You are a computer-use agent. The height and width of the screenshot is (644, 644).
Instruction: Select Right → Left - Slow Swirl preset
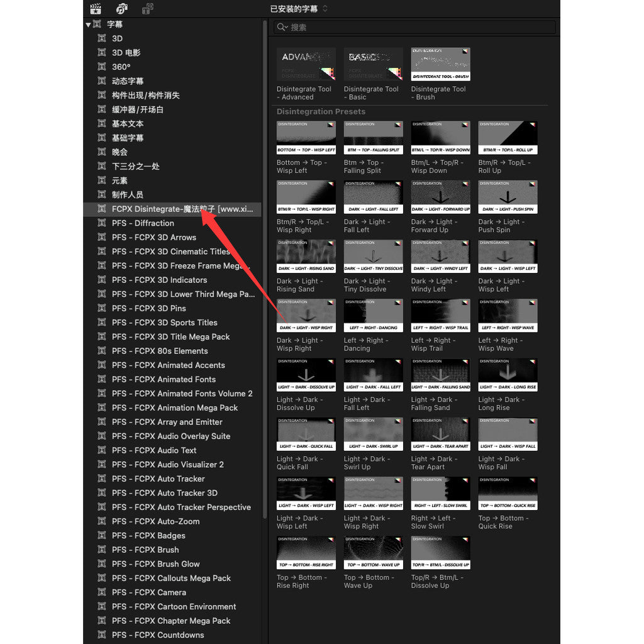(x=441, y=493)
